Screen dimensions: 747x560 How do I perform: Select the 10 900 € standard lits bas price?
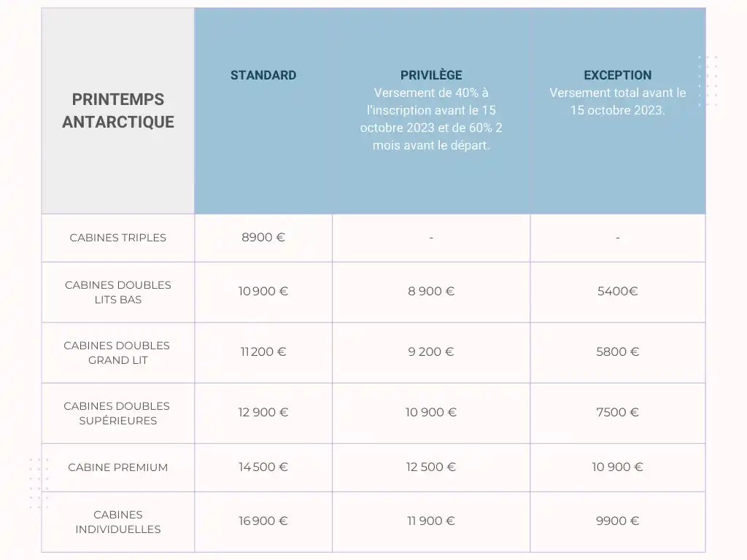point(263,291)
